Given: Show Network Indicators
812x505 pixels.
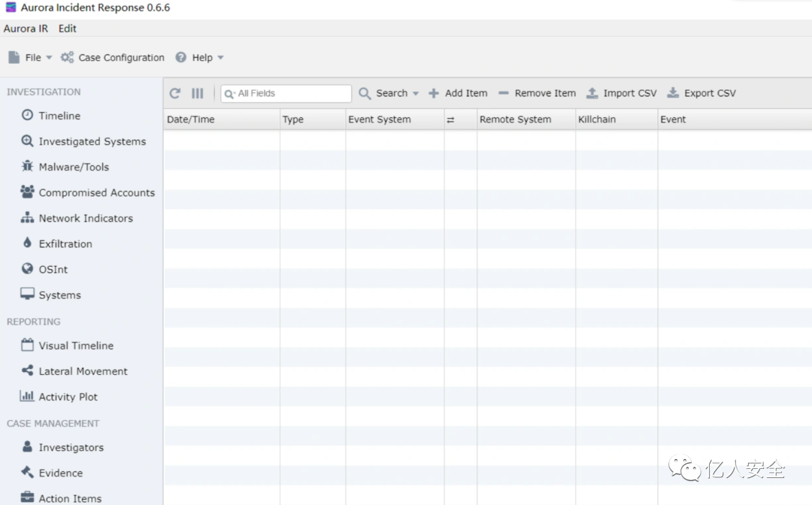Looking at the screenshot, I should coord(86,218).
